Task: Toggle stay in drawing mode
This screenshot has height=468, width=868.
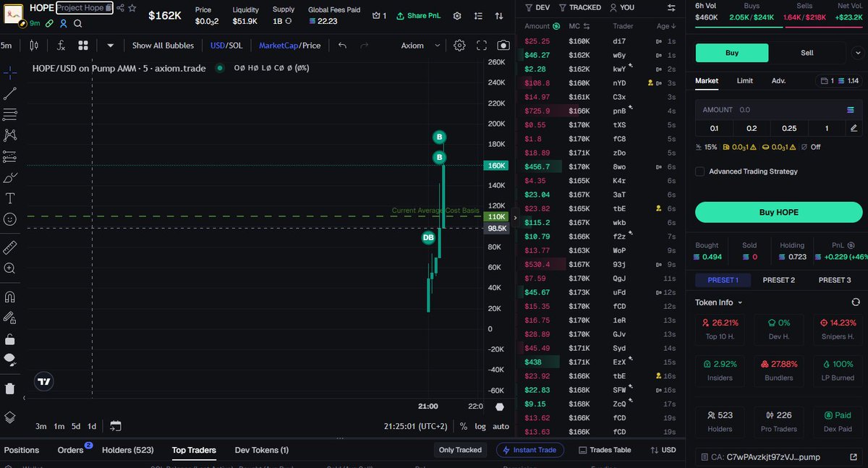Action: coord(10,318)
